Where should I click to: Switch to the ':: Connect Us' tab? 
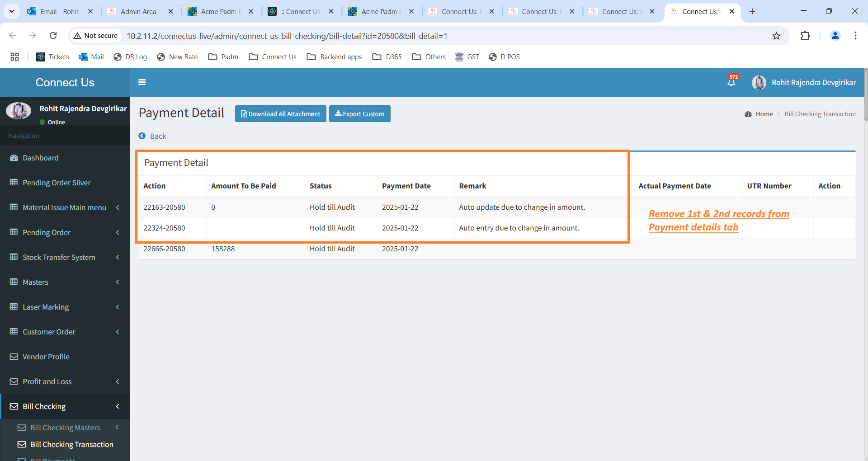tap(300, 11)
